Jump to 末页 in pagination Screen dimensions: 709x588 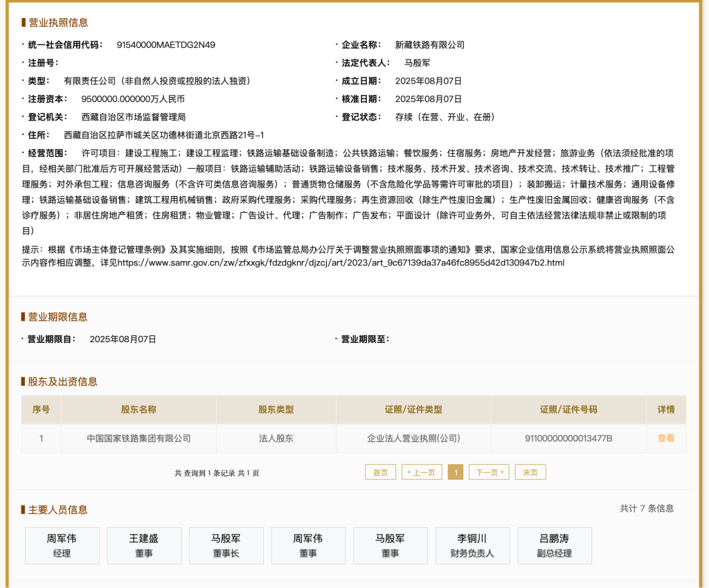point(530,472)
